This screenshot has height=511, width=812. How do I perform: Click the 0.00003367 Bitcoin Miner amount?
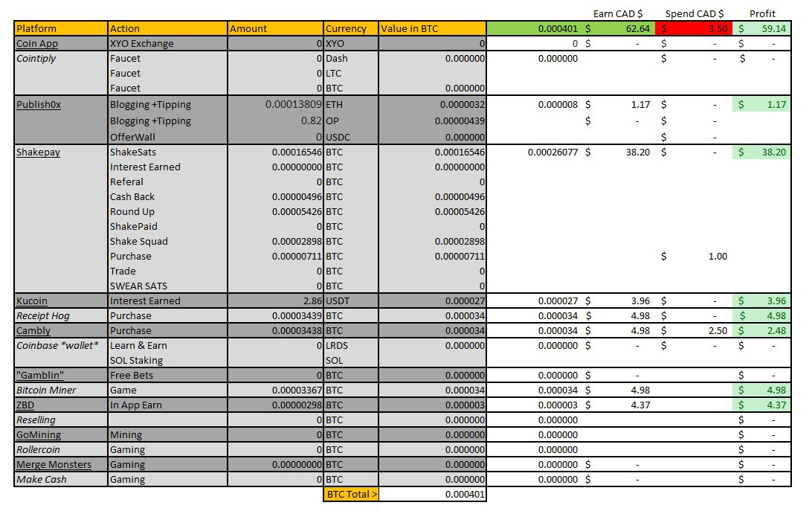pos(275,390)
